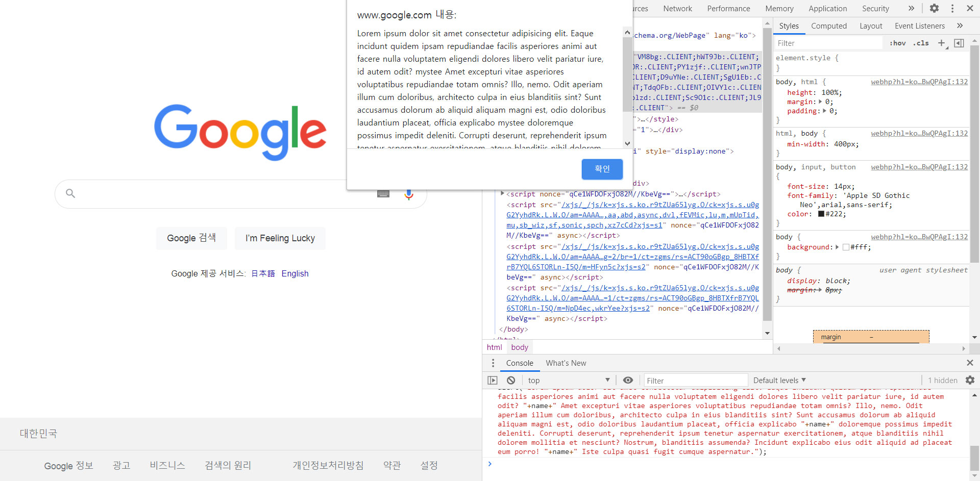The height and width of the screenshot is (481, 980).
Task: Show more Styles pane tabs chevron
Action: pos(960,26)
